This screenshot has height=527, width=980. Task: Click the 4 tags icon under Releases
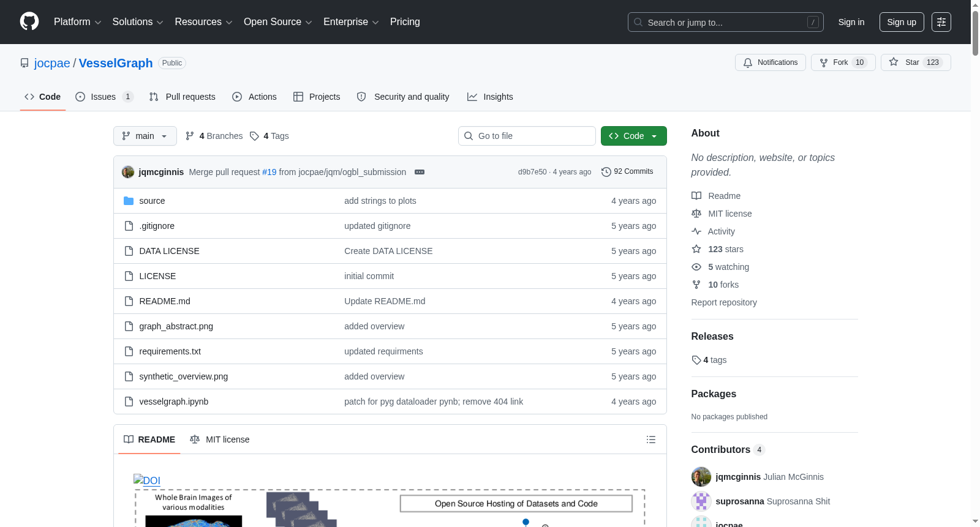coord(696,360)
